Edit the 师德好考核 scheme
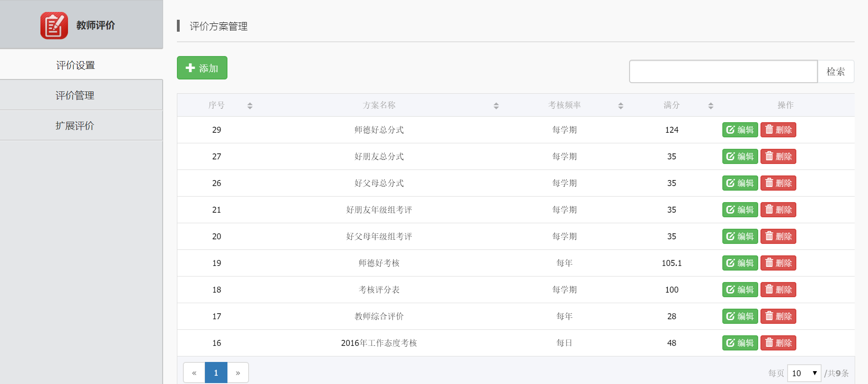This screenshot has width=868, height=384. click(740, 263)
